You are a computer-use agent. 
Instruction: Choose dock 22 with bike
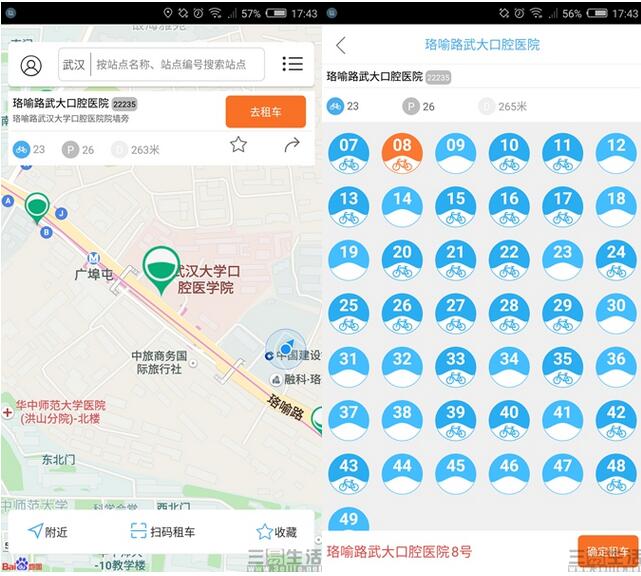coord(509,260)
